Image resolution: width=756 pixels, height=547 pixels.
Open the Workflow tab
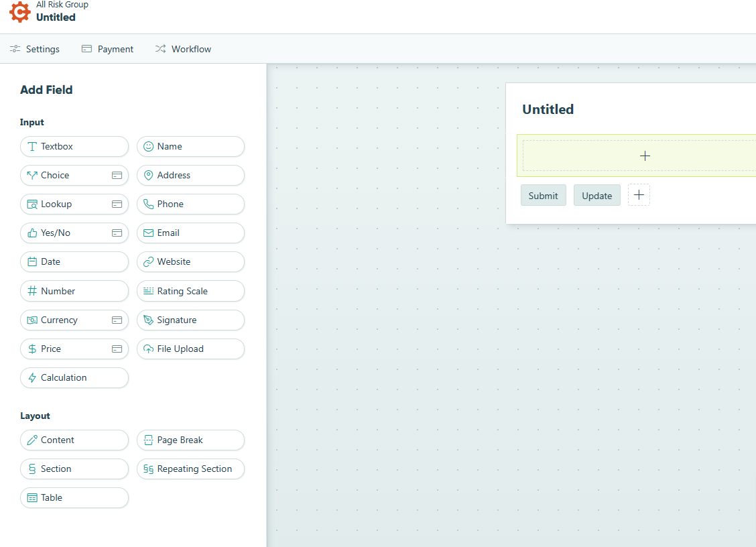point(183,49)
